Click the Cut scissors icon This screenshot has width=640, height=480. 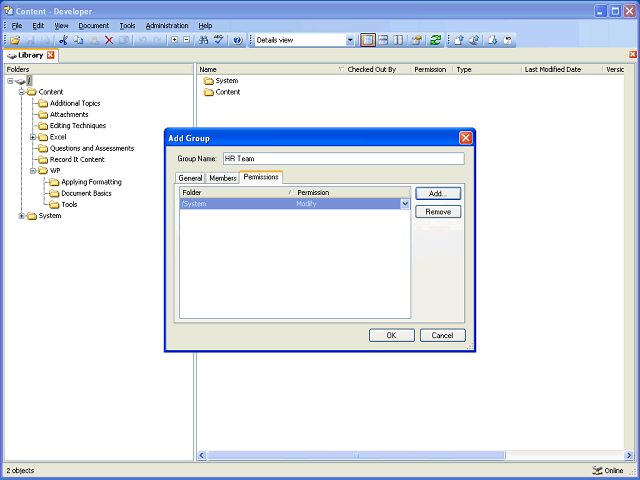pos(63,40)
